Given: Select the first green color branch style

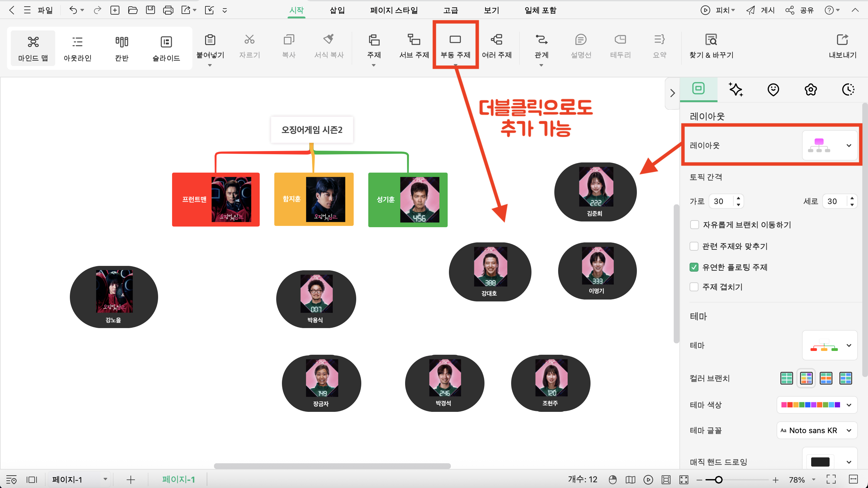Looking at the screenshot, I should (x=786, y=378).
